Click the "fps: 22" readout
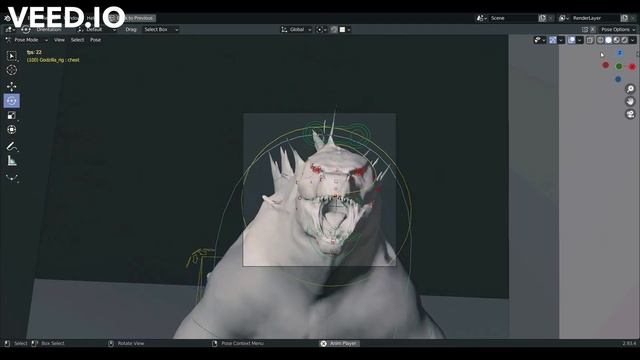The width and height of the screenshot is (640, 360). (34, 52)
